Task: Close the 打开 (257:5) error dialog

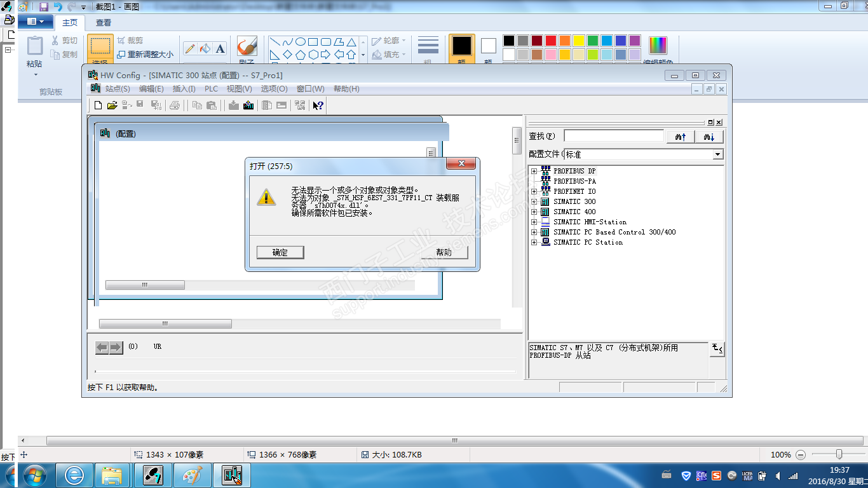Action: (461, 163)
